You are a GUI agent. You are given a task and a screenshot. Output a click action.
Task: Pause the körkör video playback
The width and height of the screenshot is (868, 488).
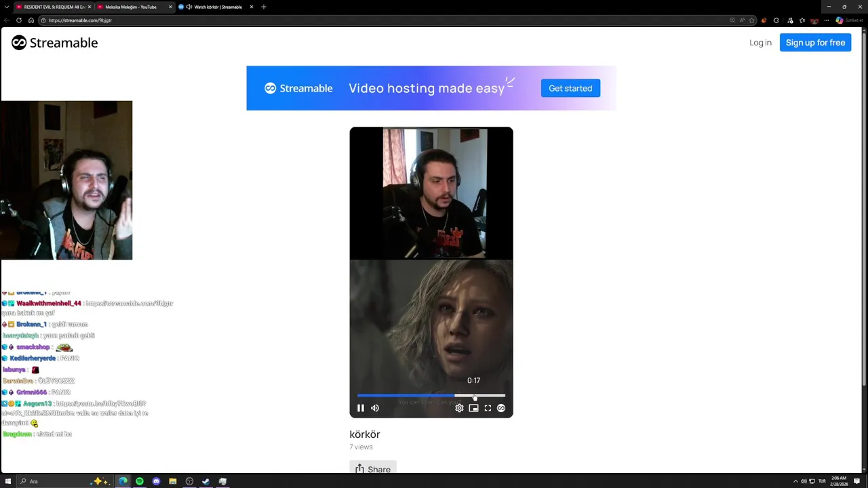[x=361, y=408]
